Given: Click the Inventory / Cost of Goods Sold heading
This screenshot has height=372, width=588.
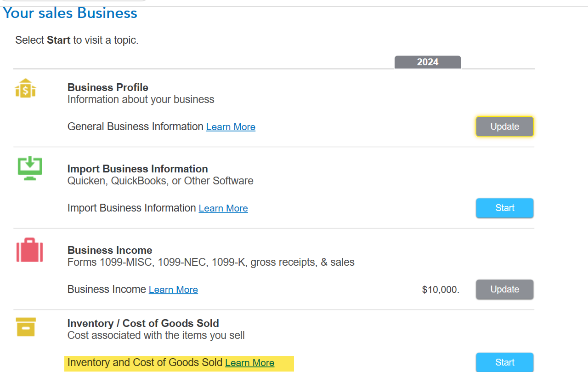Looking at the screenshot, I should pyautogui.click(x=143, y=323).
